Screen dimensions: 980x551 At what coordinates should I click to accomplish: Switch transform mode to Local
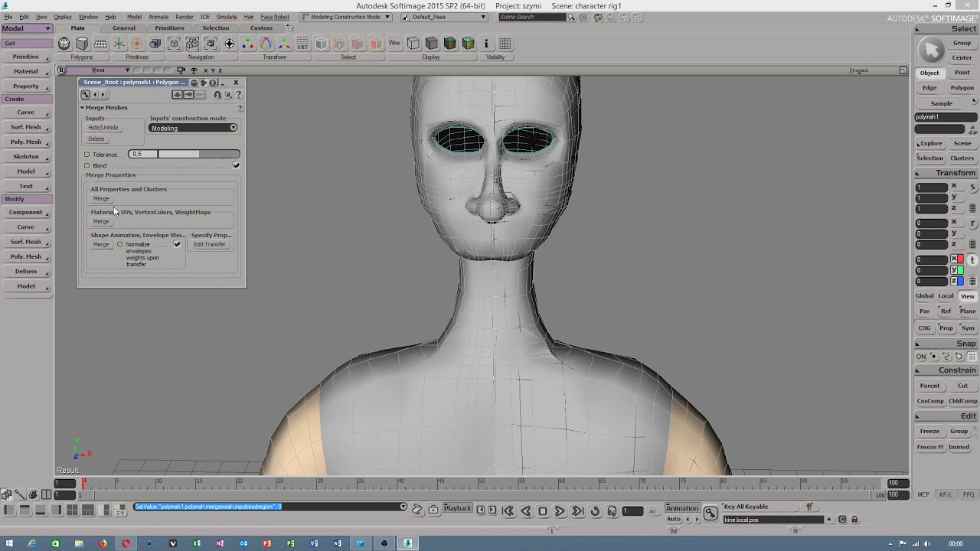[x=946, y=296]
